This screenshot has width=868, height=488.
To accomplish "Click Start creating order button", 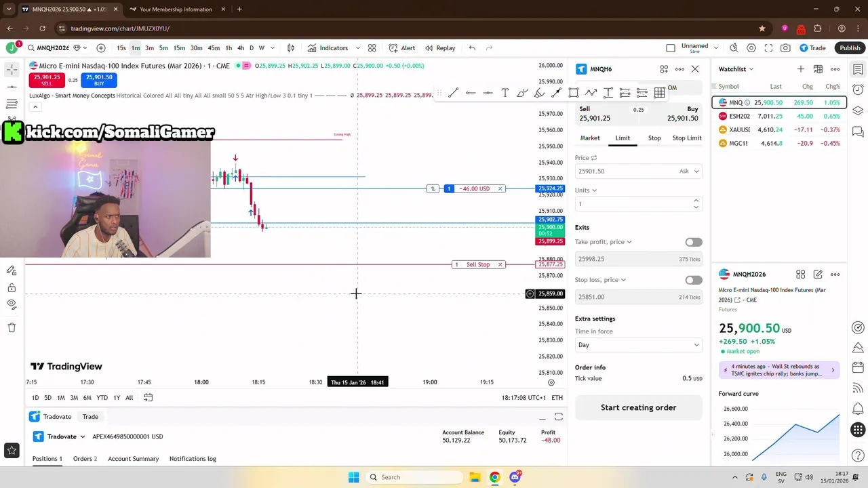I will click(638, 407).
